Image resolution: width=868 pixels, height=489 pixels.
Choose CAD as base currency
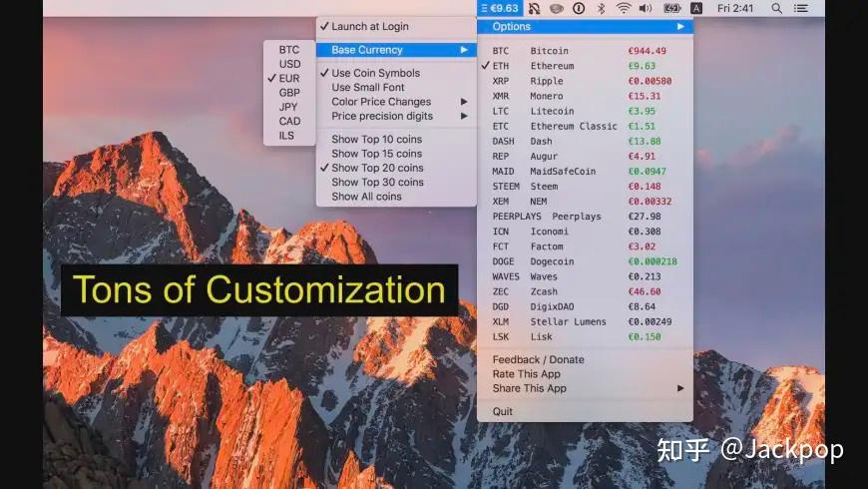289,122
